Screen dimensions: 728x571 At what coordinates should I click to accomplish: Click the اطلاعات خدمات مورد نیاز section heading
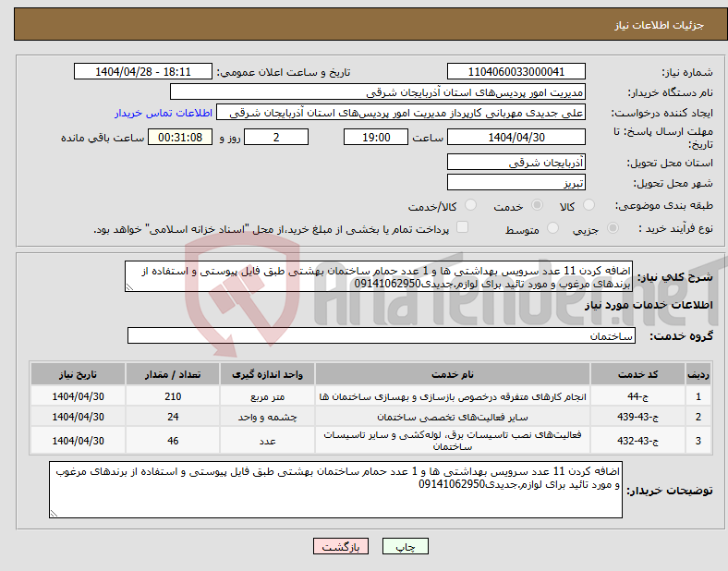click(x=649, y=305)
